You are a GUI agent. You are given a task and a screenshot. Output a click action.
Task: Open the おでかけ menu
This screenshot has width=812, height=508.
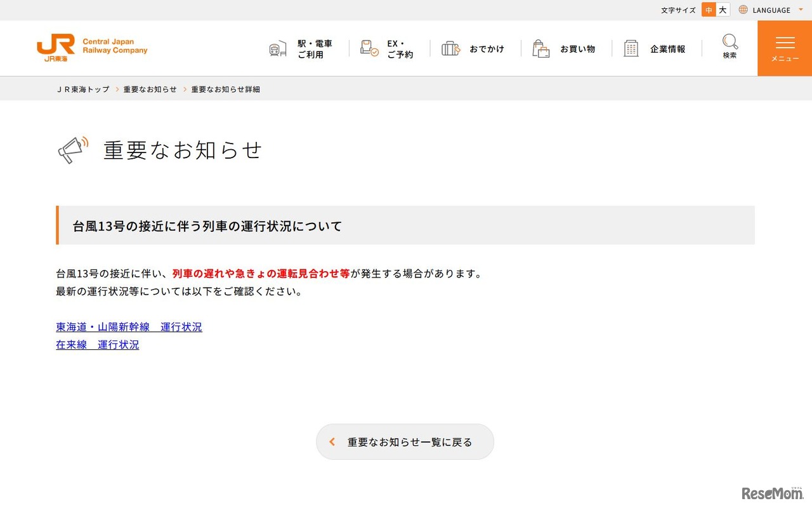(487, 49)
